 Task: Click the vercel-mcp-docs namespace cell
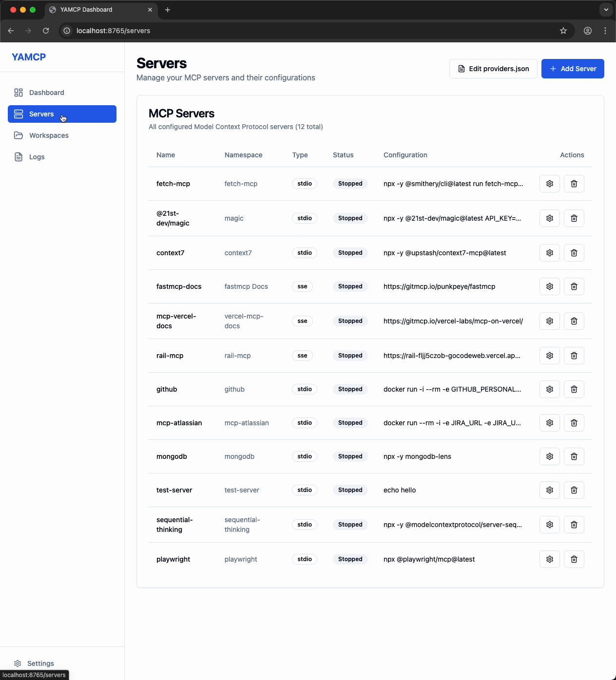(x=244, y=321)
